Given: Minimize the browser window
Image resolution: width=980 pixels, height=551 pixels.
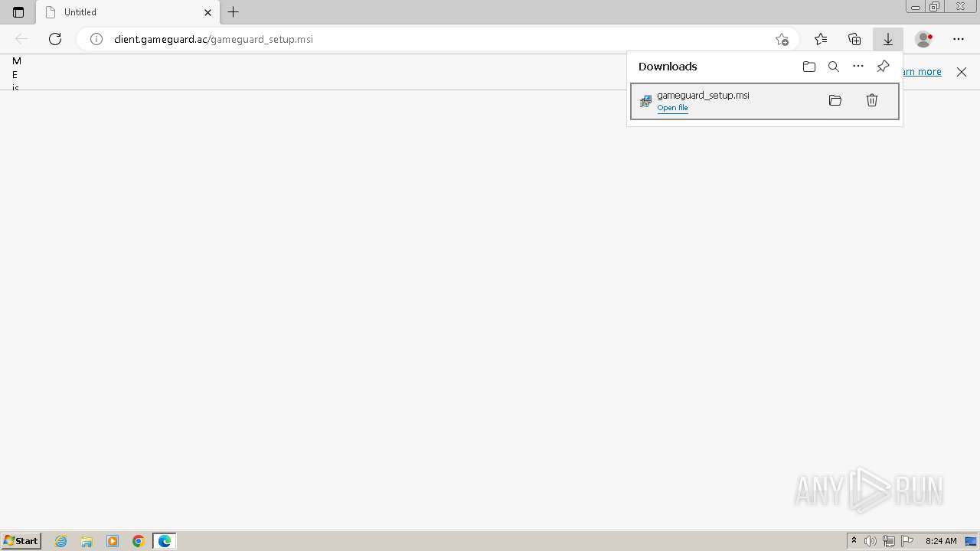Looking at the screenshot, I should pos(916,6).
